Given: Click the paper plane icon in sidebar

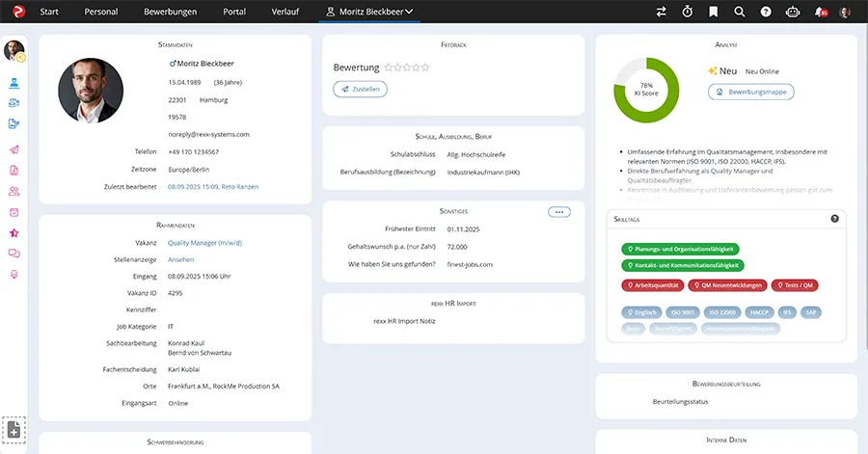Looking at the screenshot, I should point(14,149).
